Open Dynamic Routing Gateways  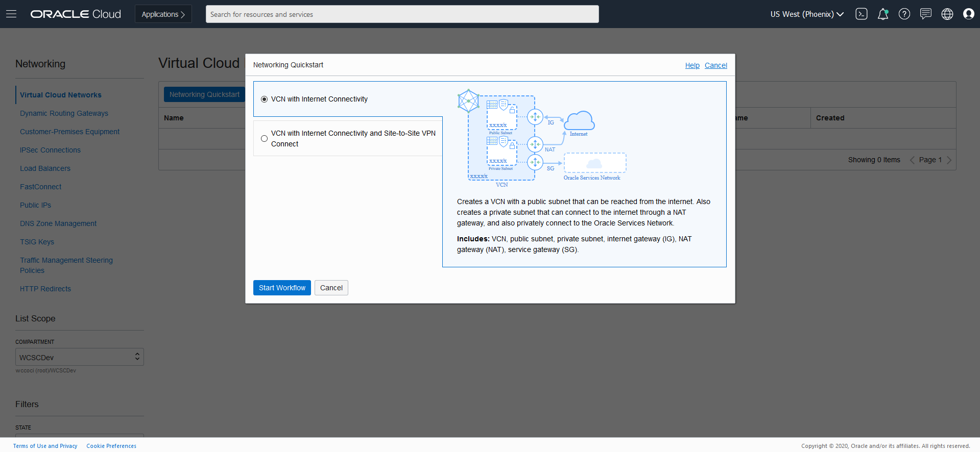[x=64, y=113]
